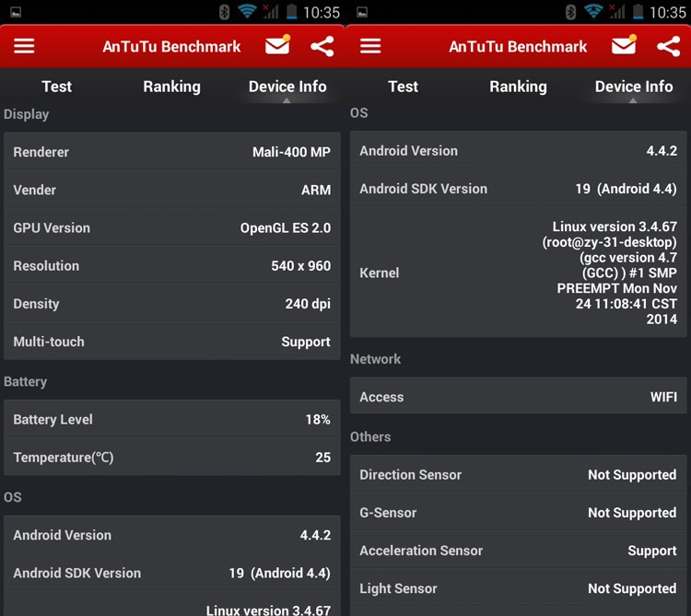Open the hamburger menu on the right screen
This screenshot has width=691, height=616.
370,46
